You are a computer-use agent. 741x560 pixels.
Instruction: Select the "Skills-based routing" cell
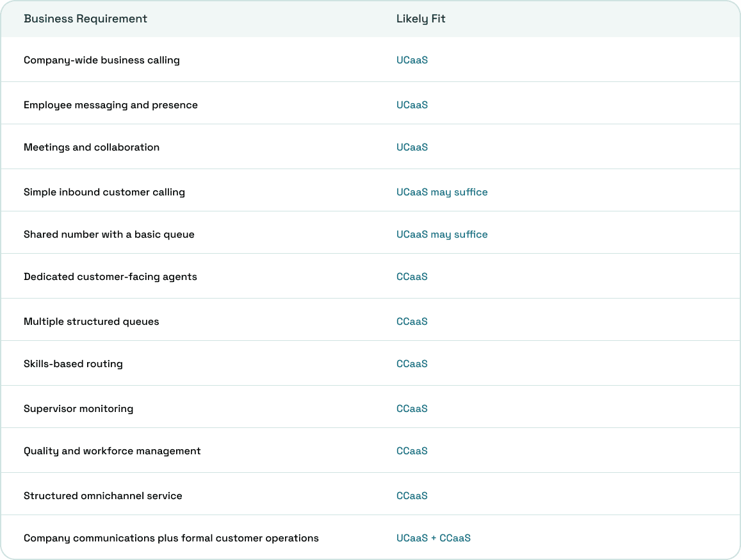[73, 364]
